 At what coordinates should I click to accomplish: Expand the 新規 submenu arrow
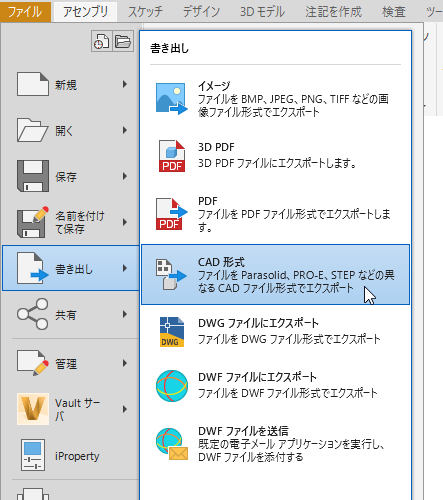click(x=125, y=84)
